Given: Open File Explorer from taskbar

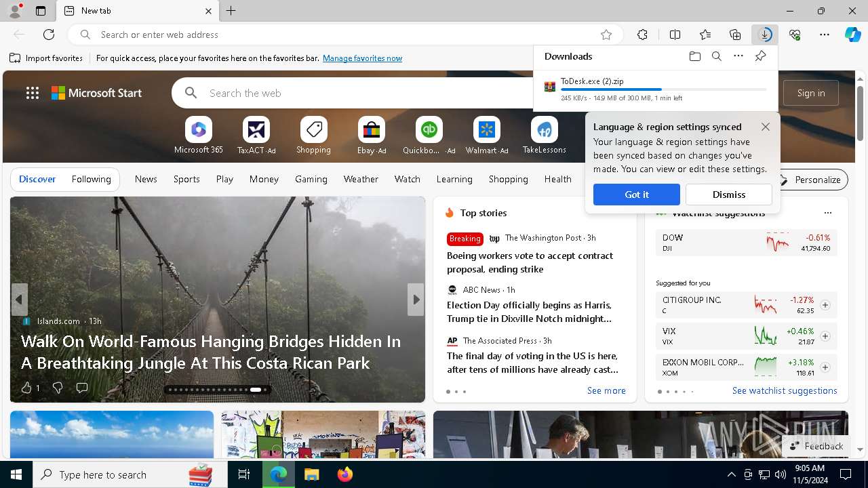Looking at the screenshot, I should pyautogui.click(x=311, y=474).
